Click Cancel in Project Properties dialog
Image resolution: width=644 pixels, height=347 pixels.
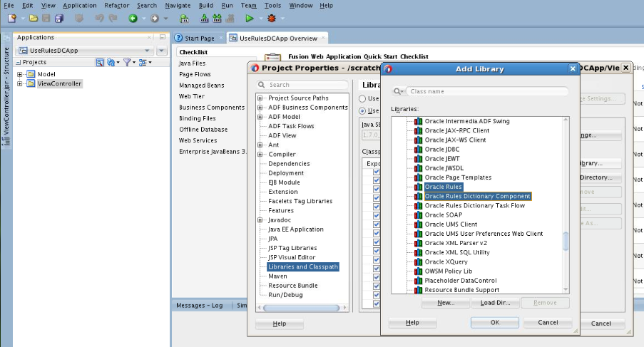pyautogui.click(x=600, y=323)
